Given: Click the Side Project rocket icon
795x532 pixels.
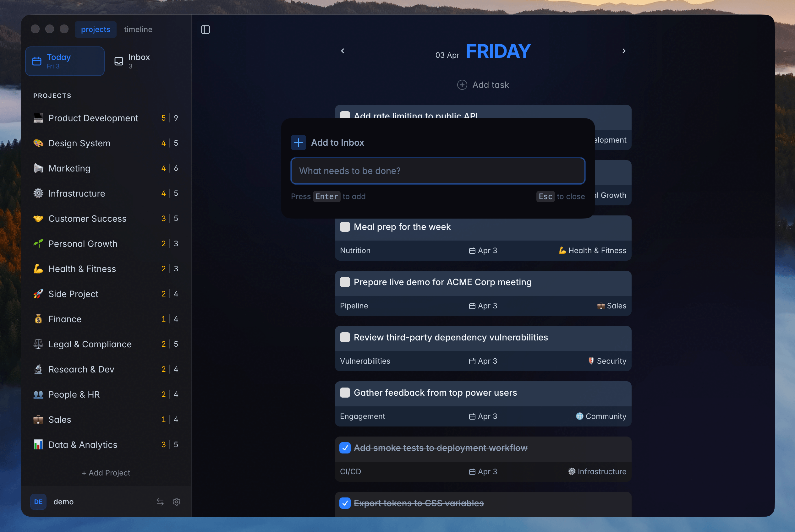Looking at the screenshot, I should click(38, 294).
